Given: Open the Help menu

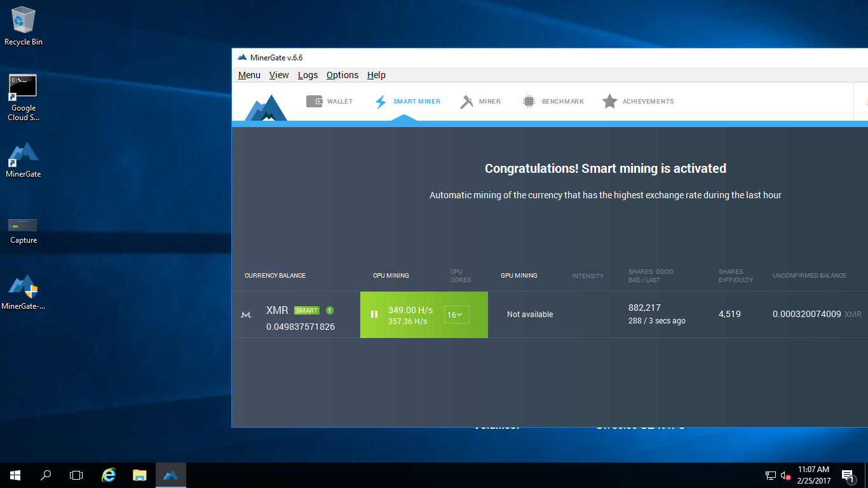Looking at the screenshot, I should pyautogui.click(x=376, y=75).
